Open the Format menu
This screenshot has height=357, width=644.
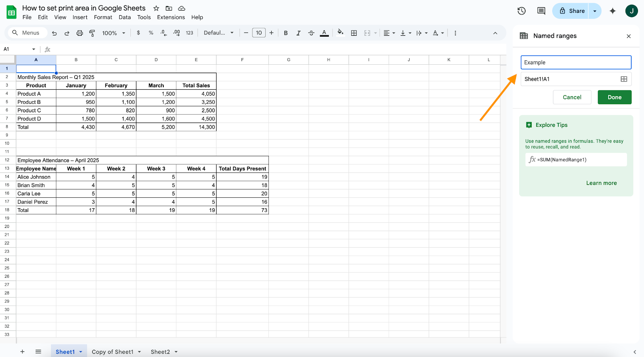(103, 17)
